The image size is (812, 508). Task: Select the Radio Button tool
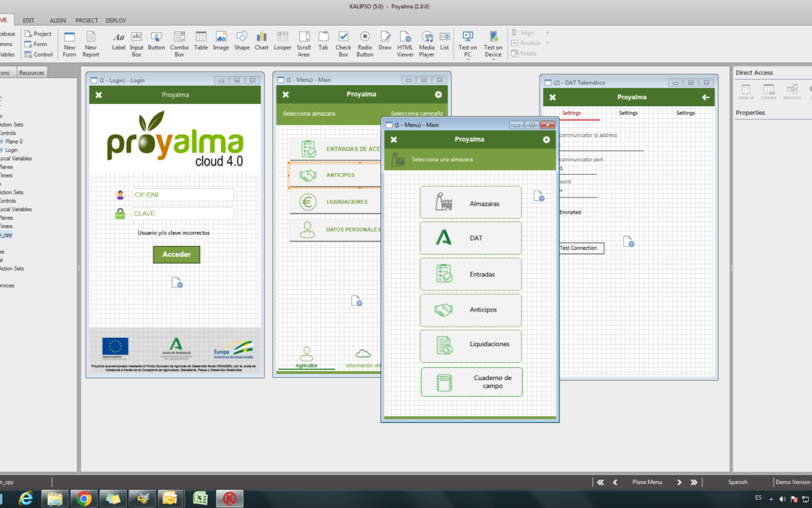tap(365, 44)
